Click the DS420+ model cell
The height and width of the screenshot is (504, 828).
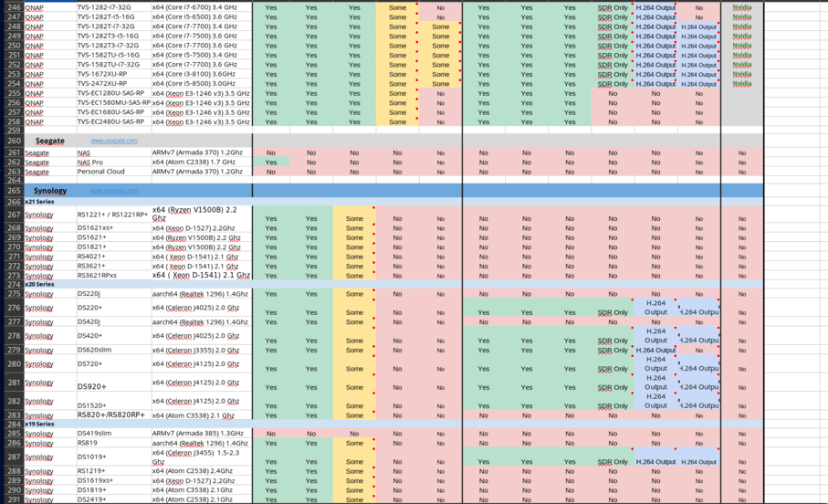coord(113,335)
